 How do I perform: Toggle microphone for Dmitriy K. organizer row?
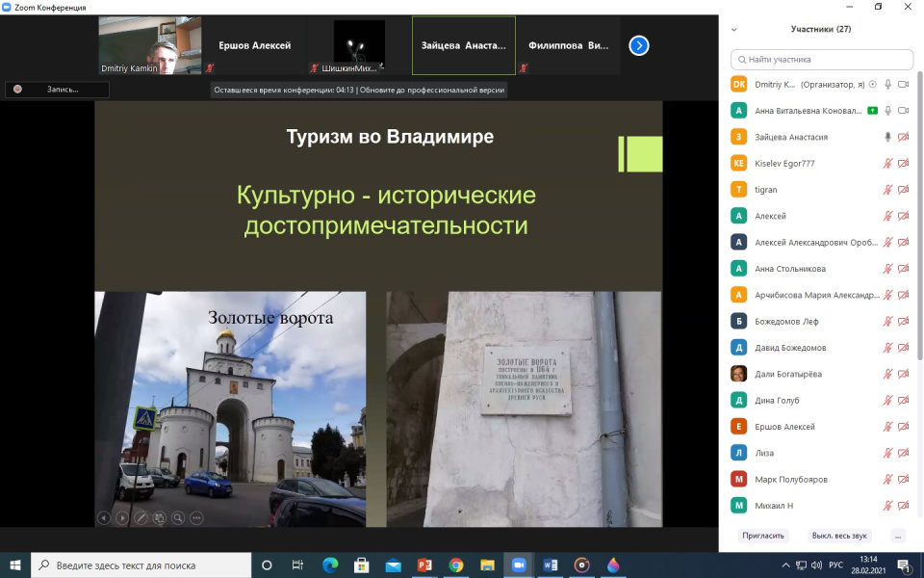click(x=887, y=85)
